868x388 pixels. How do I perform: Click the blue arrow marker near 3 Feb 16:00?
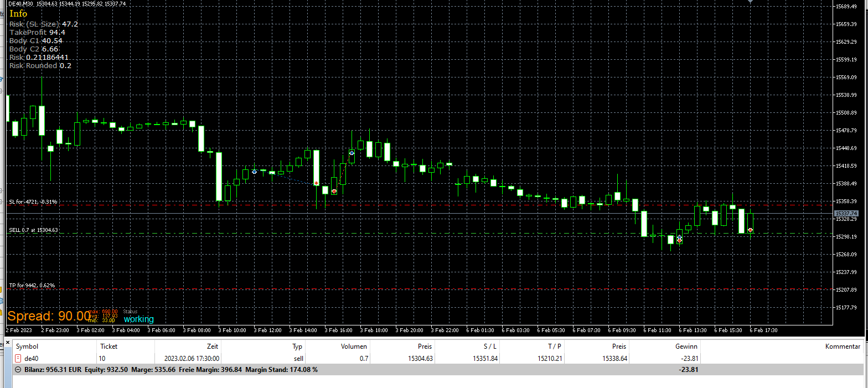click(352, 152)
